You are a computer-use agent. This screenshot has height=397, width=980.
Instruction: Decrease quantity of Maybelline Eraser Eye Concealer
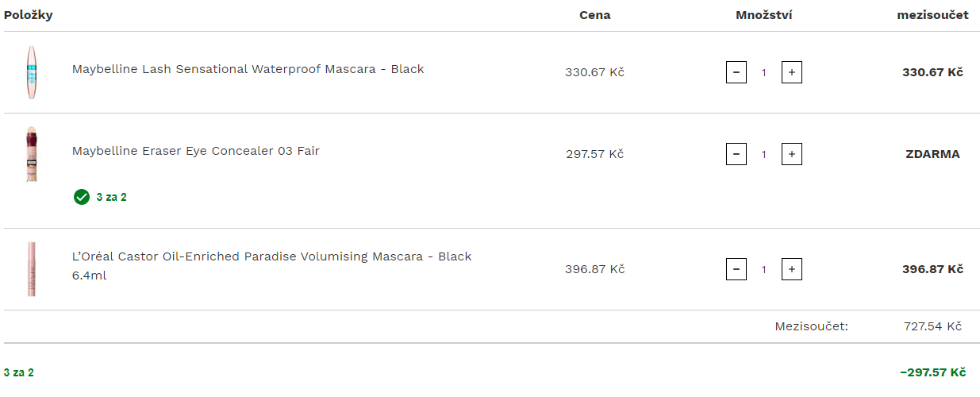click(736, 154)
